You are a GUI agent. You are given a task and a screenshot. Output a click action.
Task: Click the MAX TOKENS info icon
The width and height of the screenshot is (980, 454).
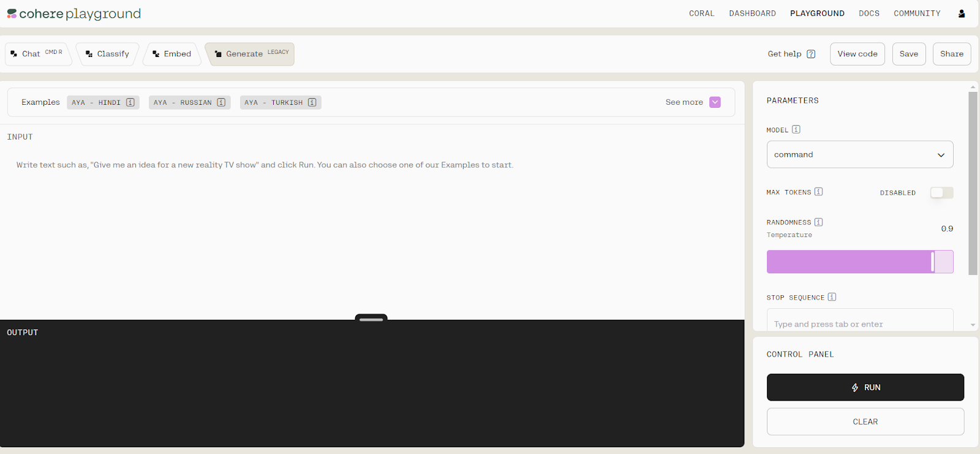818,192
